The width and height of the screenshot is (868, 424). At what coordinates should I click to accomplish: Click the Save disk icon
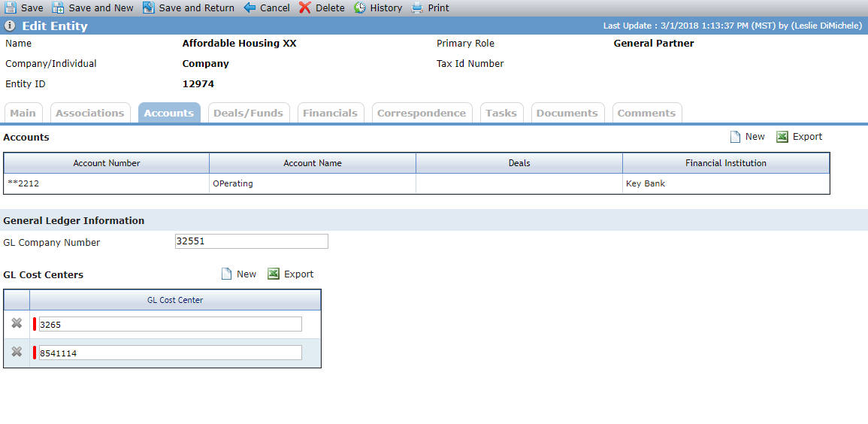[11, 8]
